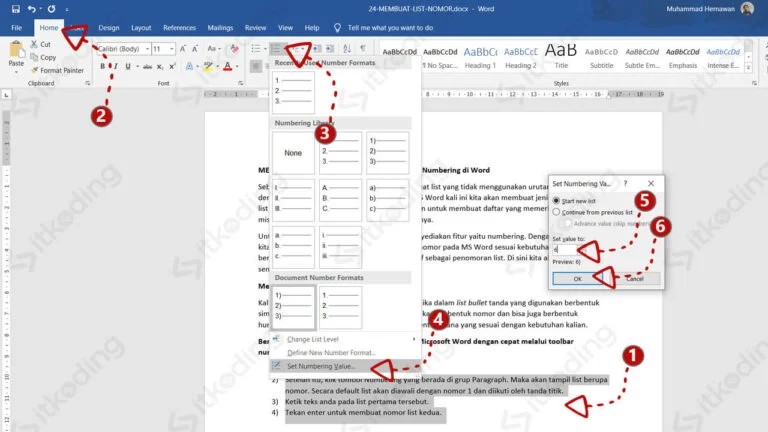Open Change Case Aa dropdown
This screenshot has height=432, width=768.
(x=214, y=48)
